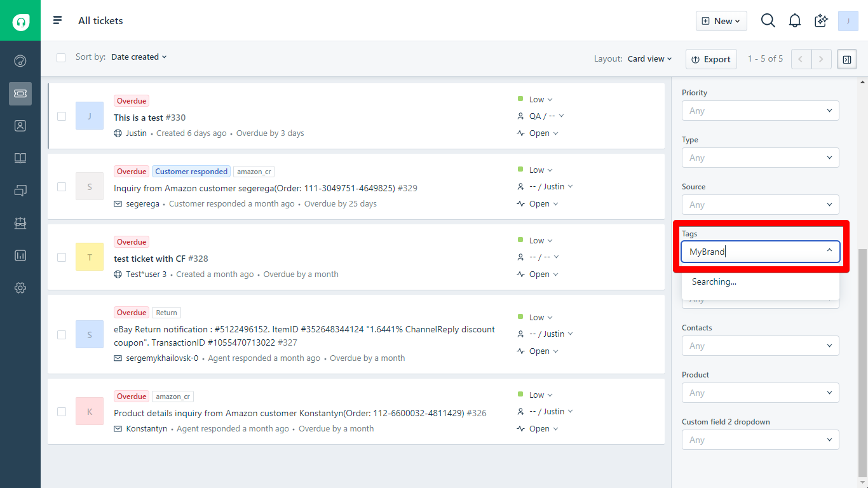Go to previous page arrow
Viewport: 868px width, 488px height.
[801, 59]
